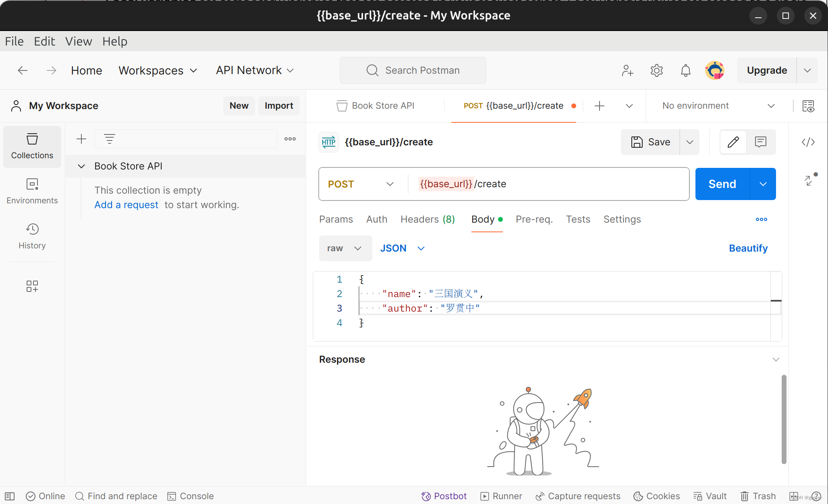Open the configure workspace sidebar icon

point(32,286)
